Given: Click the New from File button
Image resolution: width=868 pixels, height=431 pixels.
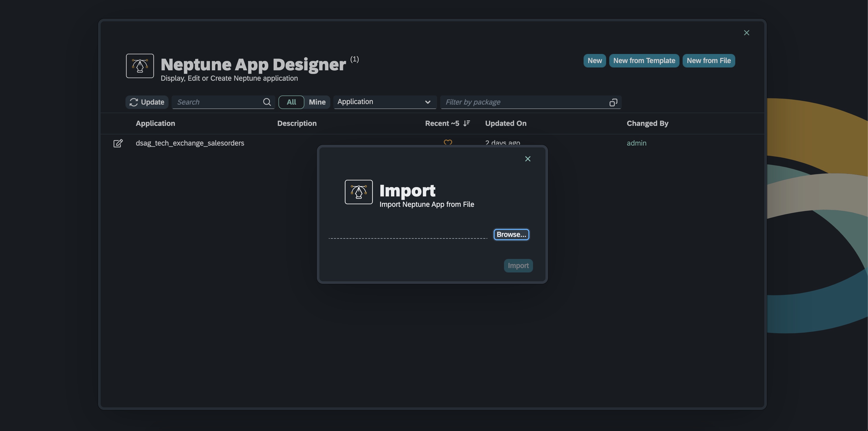Looking at the screenshot, I should coord(709,61).
